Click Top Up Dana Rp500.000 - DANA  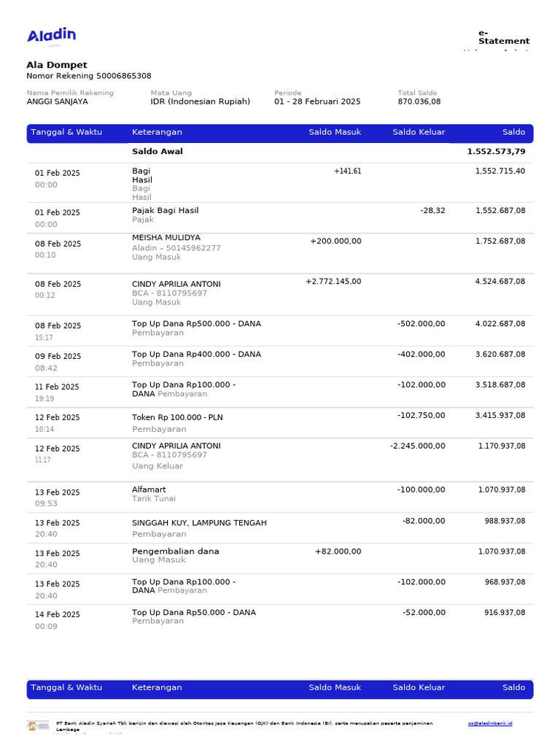[196, 324]
